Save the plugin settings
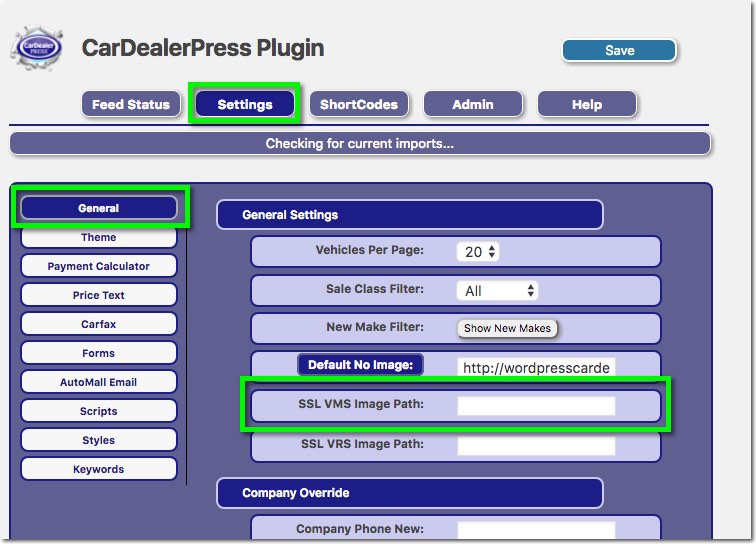Image resolution: width=756 pixels, height=544 pixels. (619, 50)
